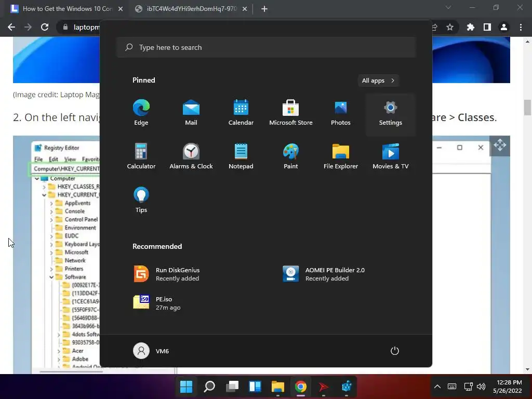Focus the Type here to search box
Screen dimensions: 532x399
coord(267,47)
